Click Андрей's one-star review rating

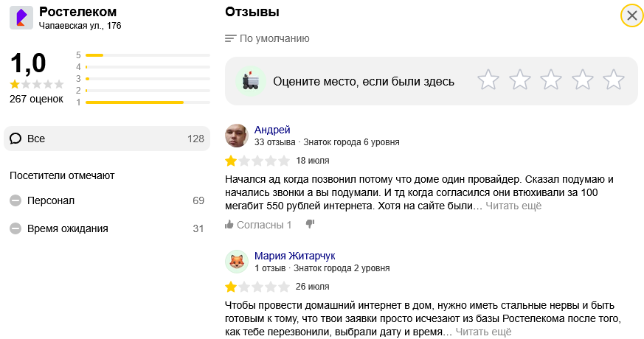tap(257, 161)
